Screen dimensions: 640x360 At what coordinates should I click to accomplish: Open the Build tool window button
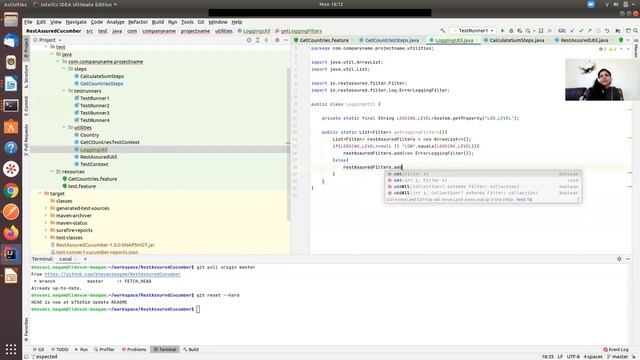point(191,349)
